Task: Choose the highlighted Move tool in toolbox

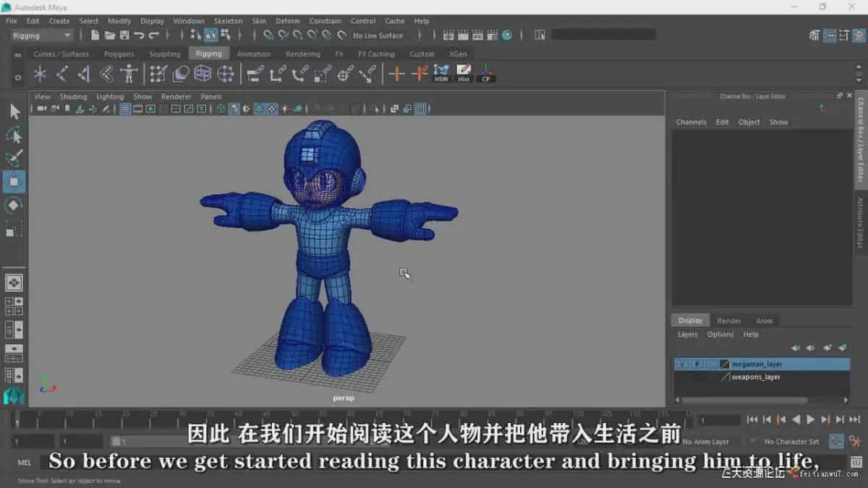Action: tap(14, 182)
